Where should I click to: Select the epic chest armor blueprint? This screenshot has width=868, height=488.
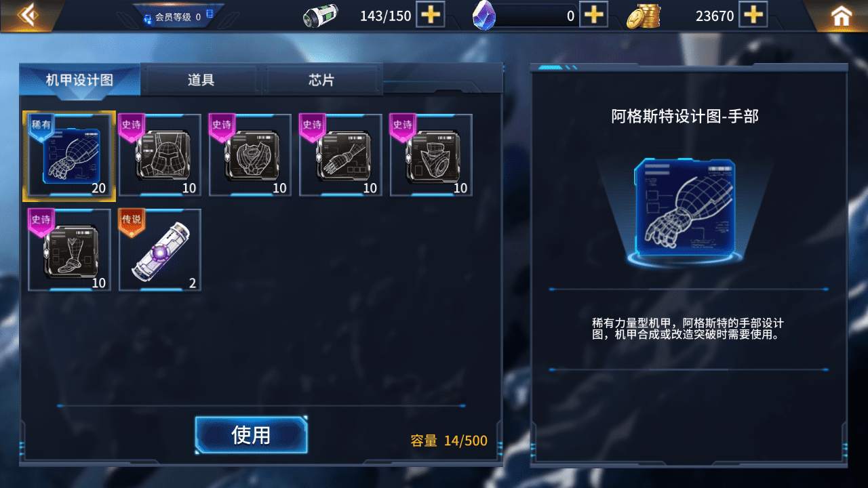coord(250,155)
